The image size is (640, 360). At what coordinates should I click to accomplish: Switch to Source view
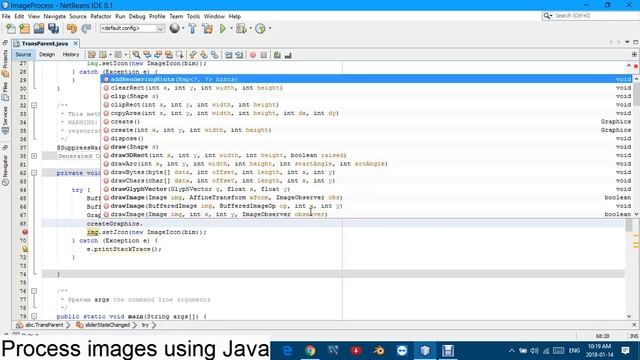pos(23,54)
